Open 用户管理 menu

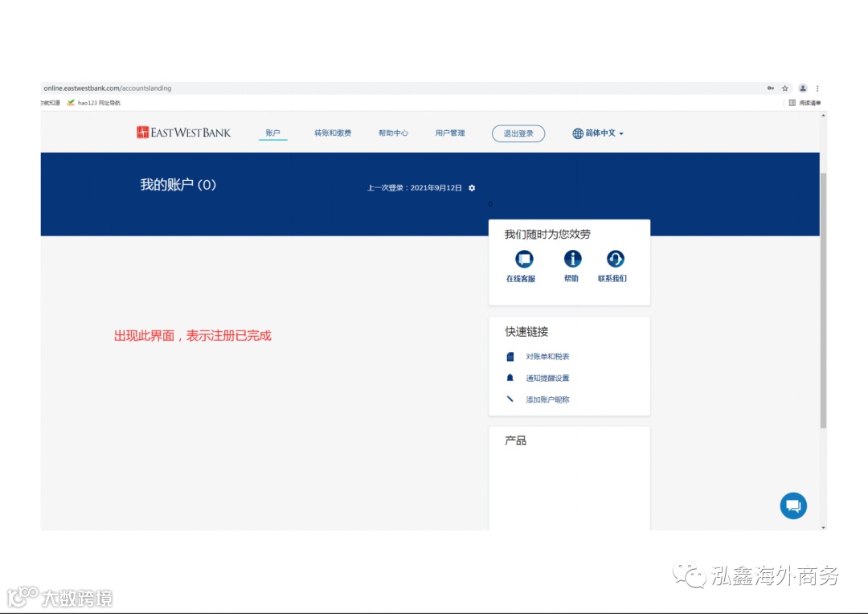[450, 133]
